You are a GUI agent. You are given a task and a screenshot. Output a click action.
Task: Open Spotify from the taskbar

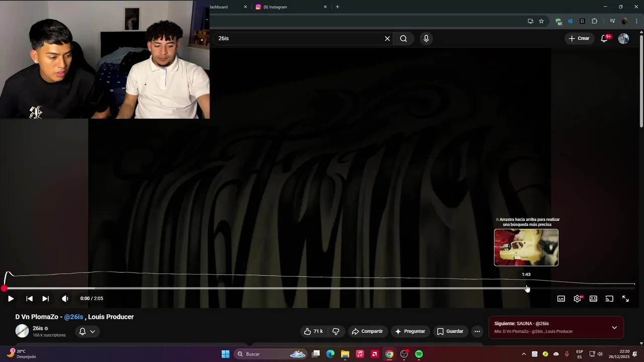[419, 354]
